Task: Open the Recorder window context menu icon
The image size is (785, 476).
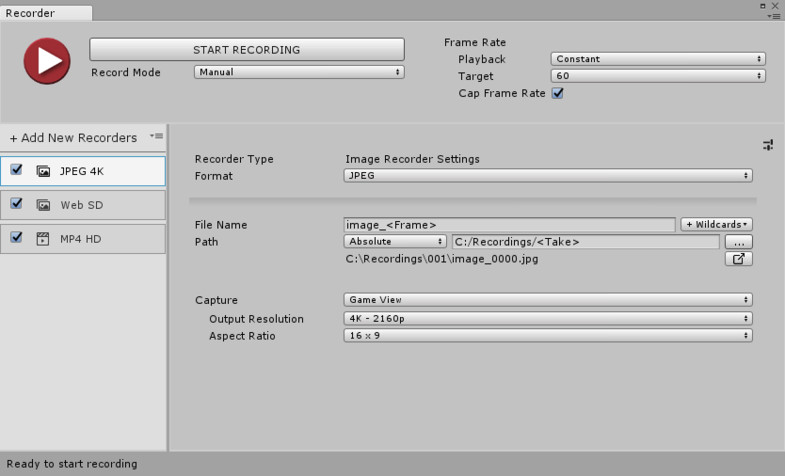Action: click(773, 16)
